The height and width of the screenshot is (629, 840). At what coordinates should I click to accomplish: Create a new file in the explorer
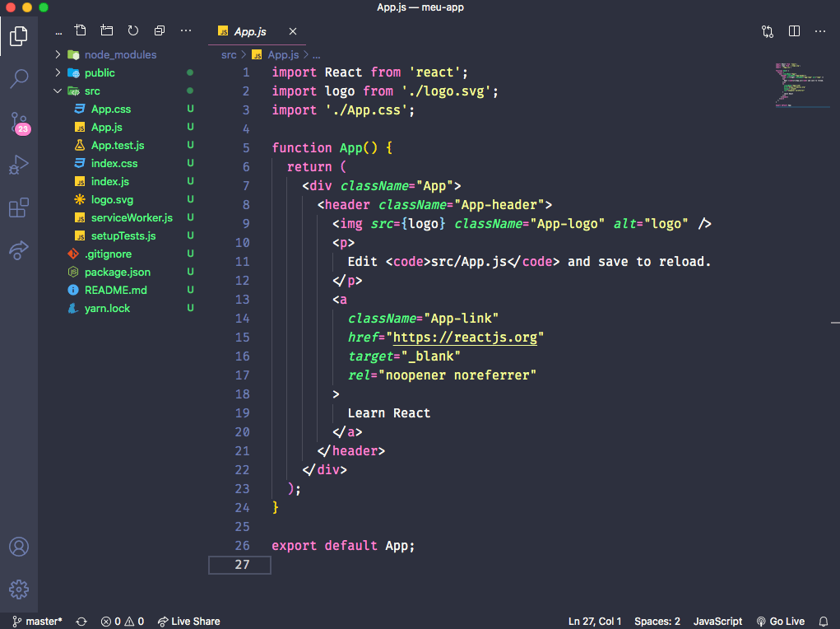click(x=80, y=30)
